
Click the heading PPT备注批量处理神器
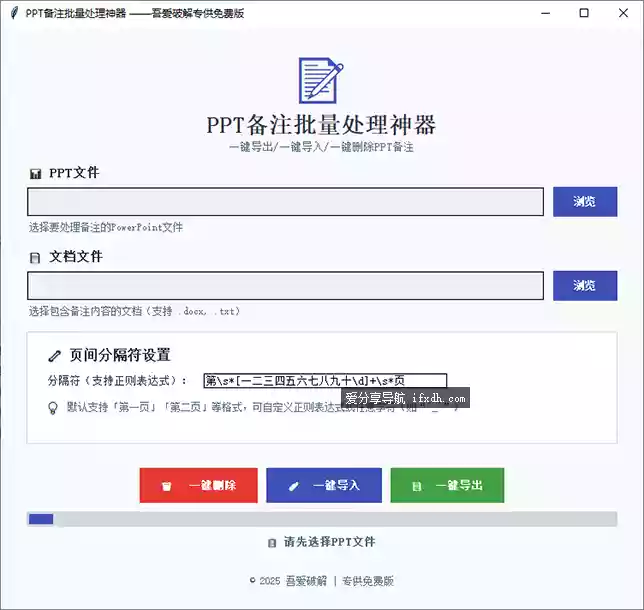[x=321, y=125]
